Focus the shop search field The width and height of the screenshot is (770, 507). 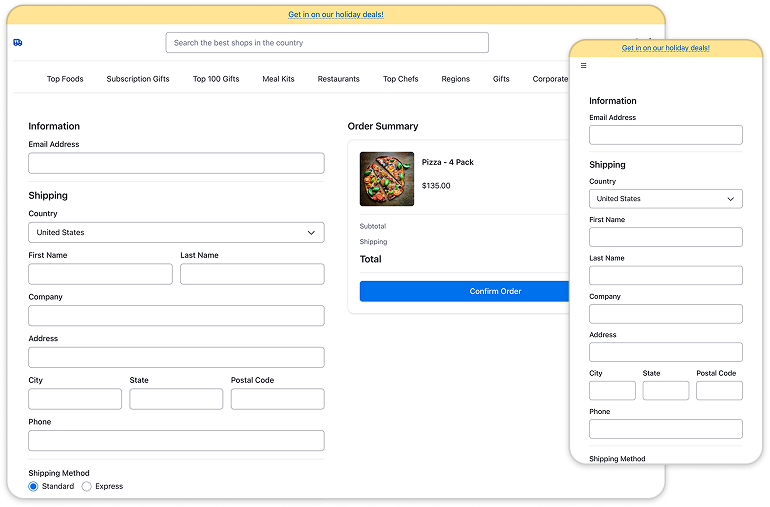[x=327, y=43]
